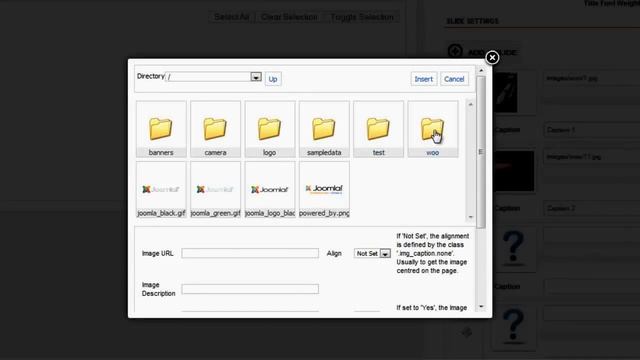Go Up one directory level
The image size is (640, 360).
(273, 79)
